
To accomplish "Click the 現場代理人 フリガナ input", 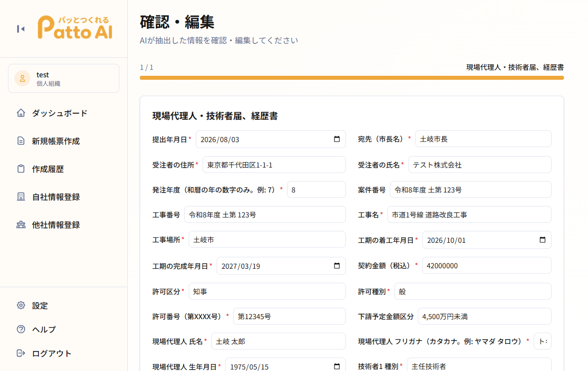I will click(543, 341).
